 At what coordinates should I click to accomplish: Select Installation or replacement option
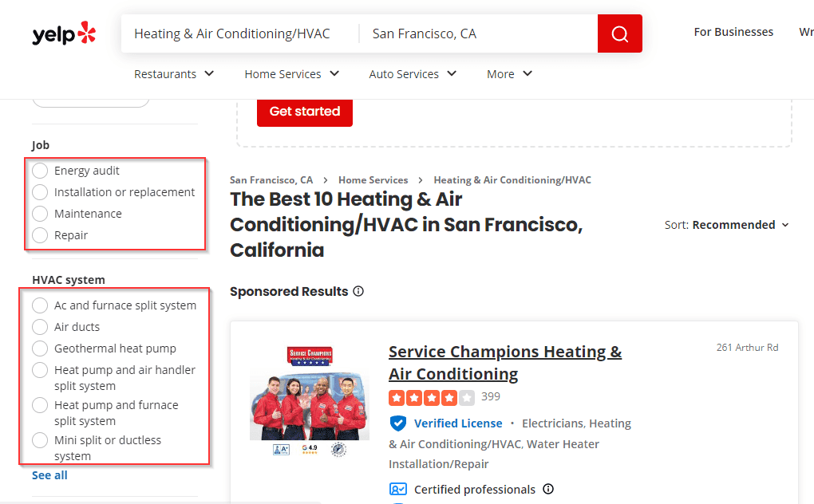point(40,192)
